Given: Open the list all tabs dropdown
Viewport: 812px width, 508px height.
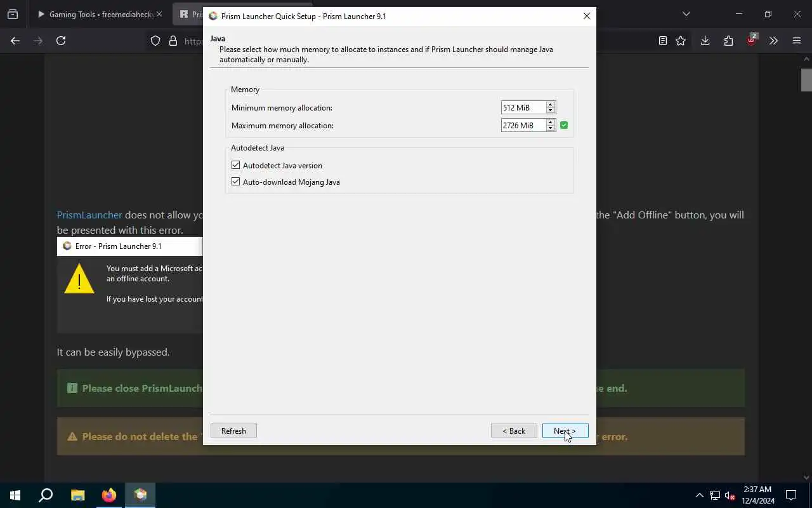Looking at the screenshot, I should click(x=686, y=14).
